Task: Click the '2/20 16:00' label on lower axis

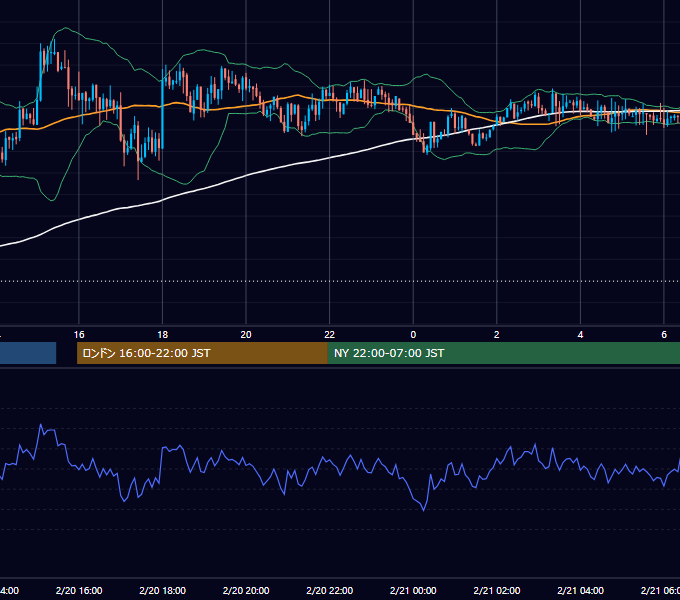Action: point(79,590)
